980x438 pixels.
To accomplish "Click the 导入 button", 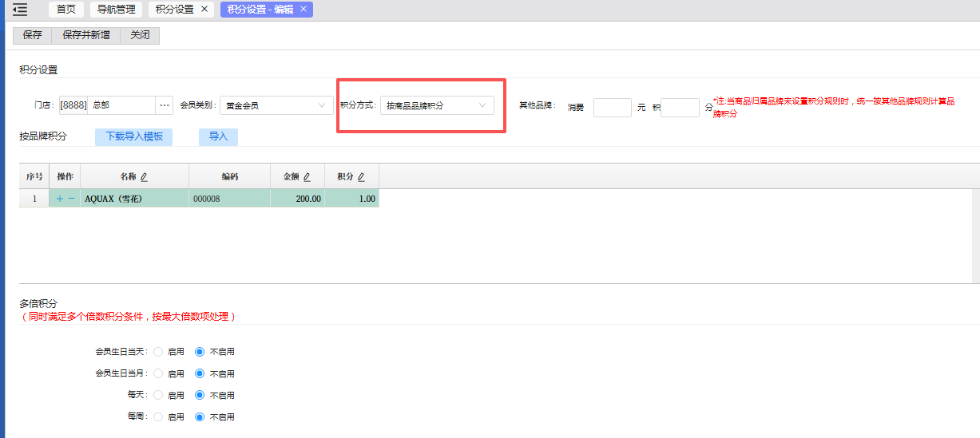I will (218, 136).
